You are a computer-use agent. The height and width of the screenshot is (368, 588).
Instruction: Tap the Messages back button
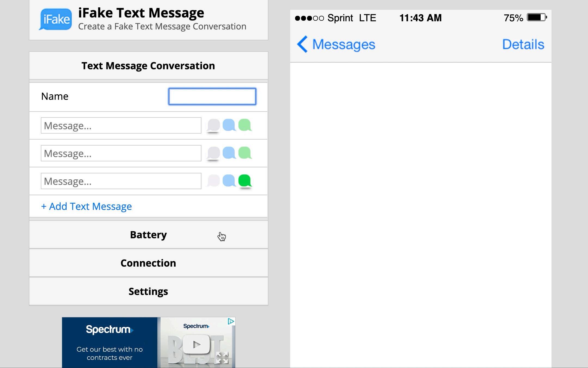(336, 44)
